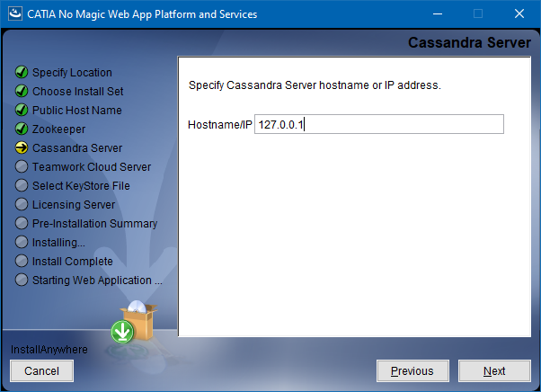Image resolution: width=541 pixels, height=392 pixels.
Task: Click the 'Specify Cassandra Server hostname' instruction text
Action: coord(315,85)
